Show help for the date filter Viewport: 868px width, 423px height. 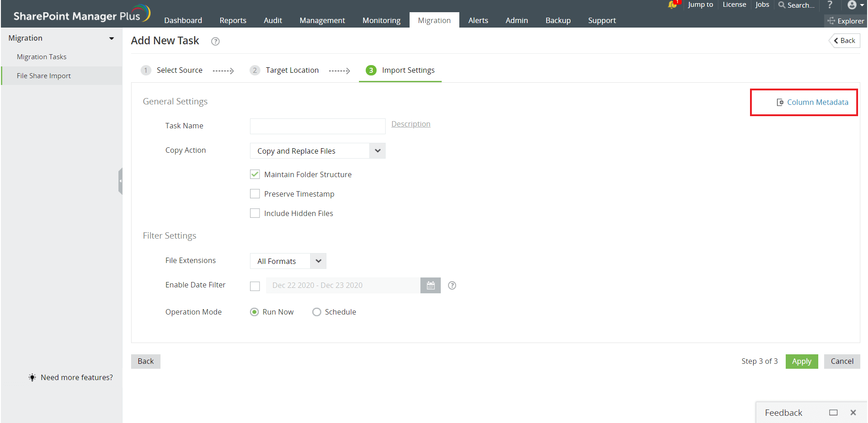(x=452, y=285)
